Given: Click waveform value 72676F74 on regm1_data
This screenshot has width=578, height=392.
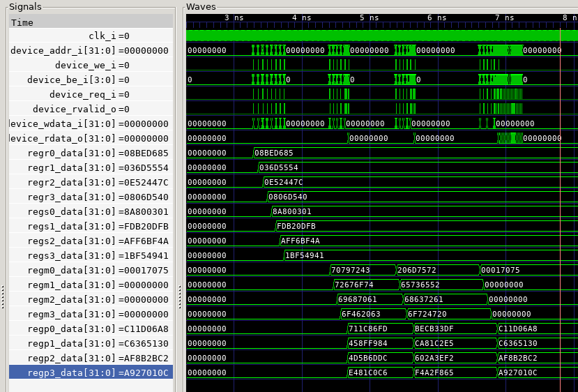Looking at the screenshot, I should pos(354,285).
